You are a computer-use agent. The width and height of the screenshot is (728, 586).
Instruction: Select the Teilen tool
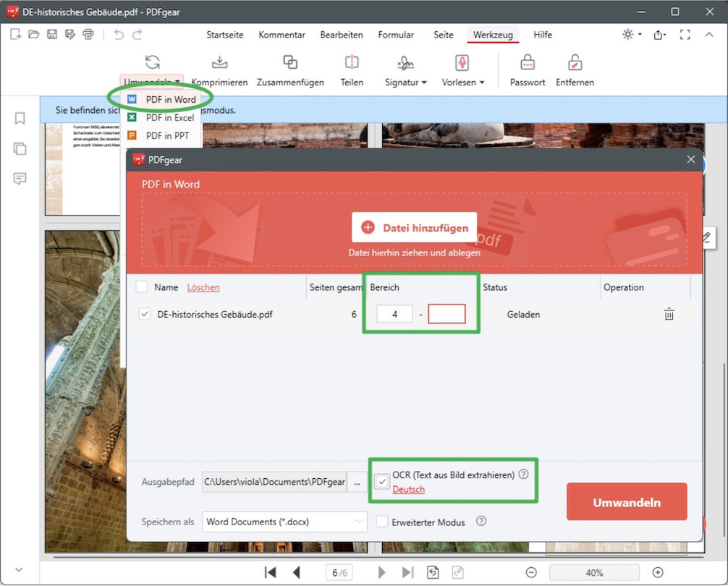click(352, 70)
